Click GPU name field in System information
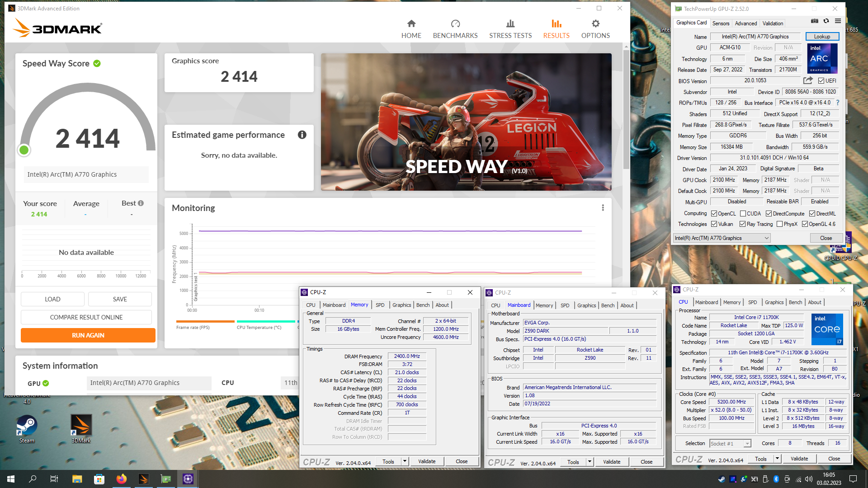Image resolution: width=868 pixels, height=488 pixels. (149, 383)
